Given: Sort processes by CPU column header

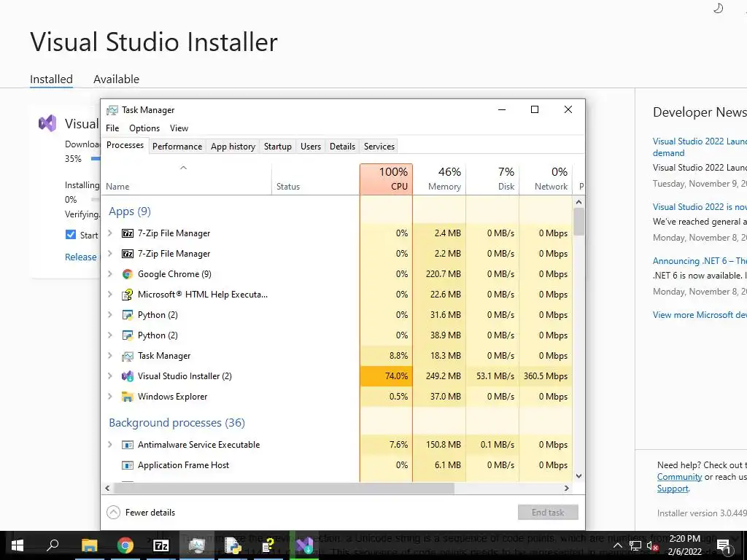Looking at the screenshot, I should tap(387, 179).
